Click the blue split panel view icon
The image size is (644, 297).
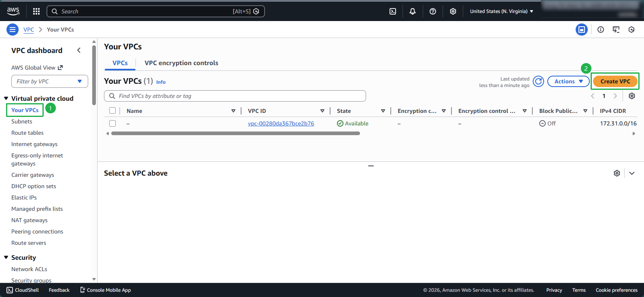pyautogui.click(x=582, y=30)
